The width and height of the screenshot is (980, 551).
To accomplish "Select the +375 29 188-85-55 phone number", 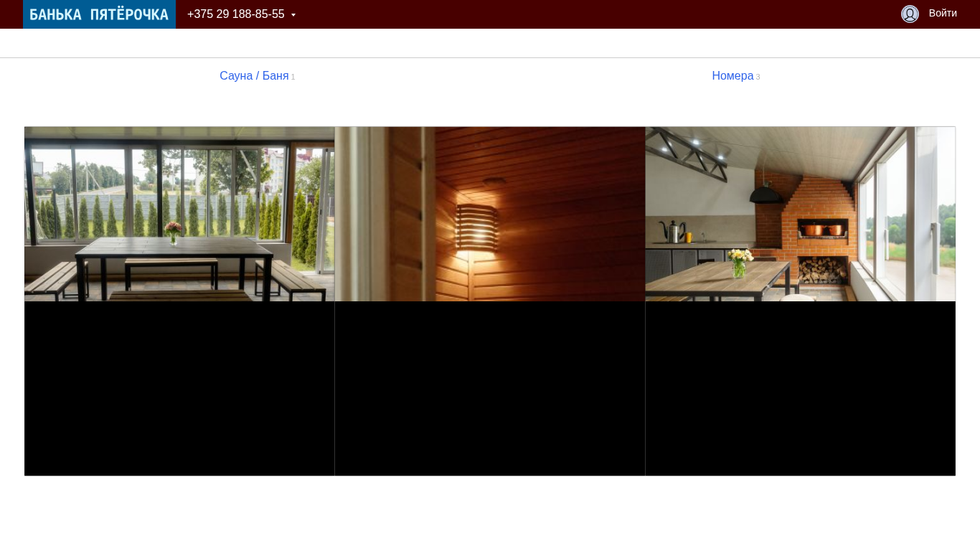I will click(x=235, y=14).
